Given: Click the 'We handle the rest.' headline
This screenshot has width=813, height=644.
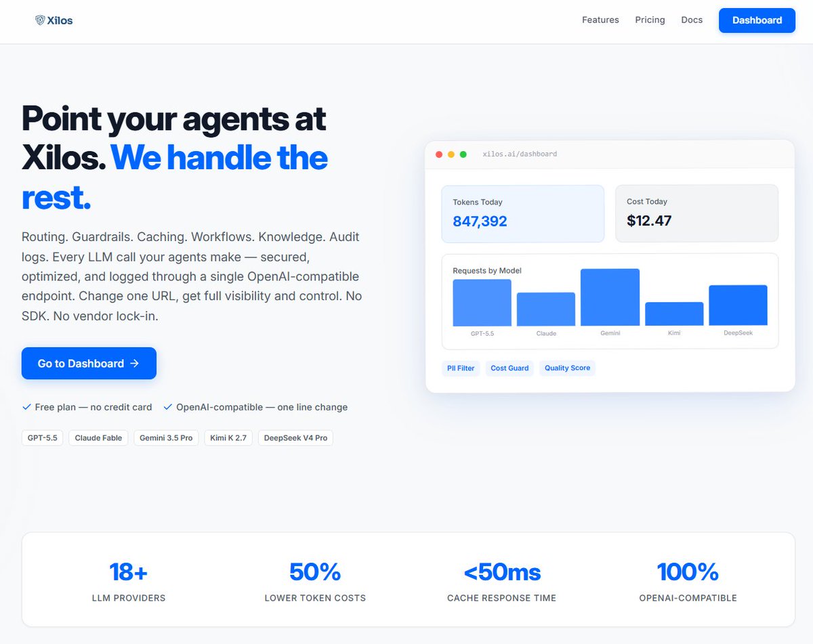Looking at the screenshot, I should click(x=175, y=177).
